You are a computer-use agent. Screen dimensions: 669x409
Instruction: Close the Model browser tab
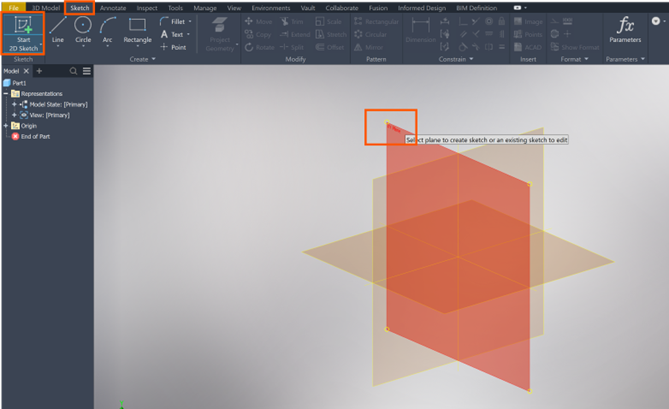pyautogui.click(x=27, y=71)
